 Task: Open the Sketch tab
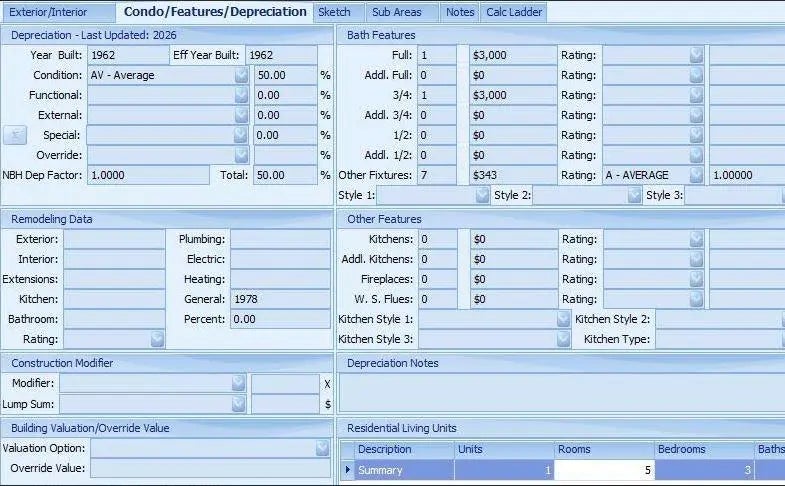pyautogui.click(x=334, y=13)
